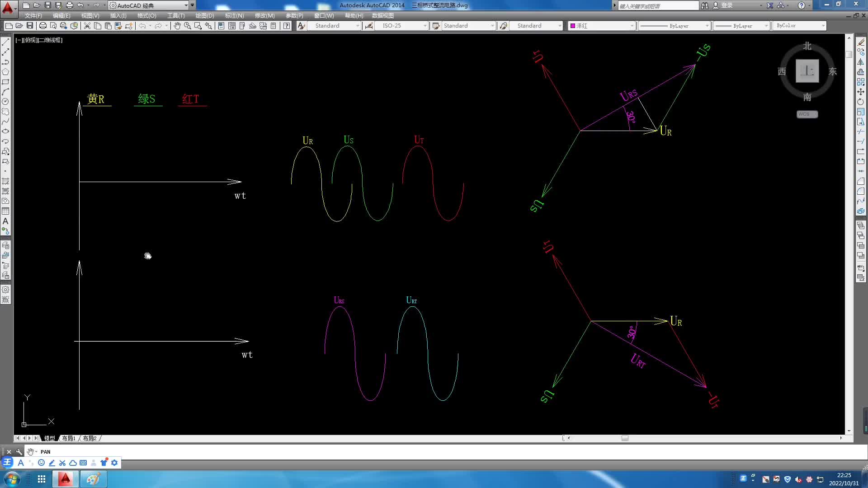Click the Save icon in standard toolbar

[x=30, y=26]
